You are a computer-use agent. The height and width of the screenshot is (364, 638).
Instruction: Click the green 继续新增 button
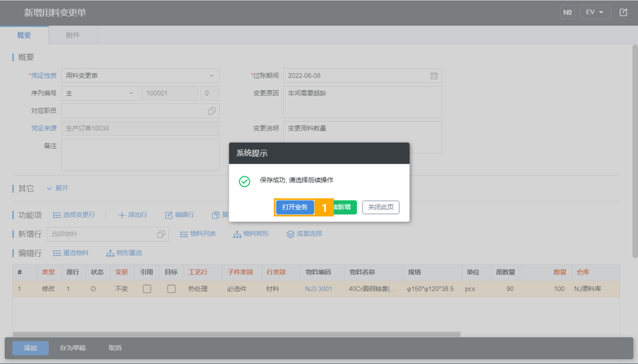[x=345, y=207]
